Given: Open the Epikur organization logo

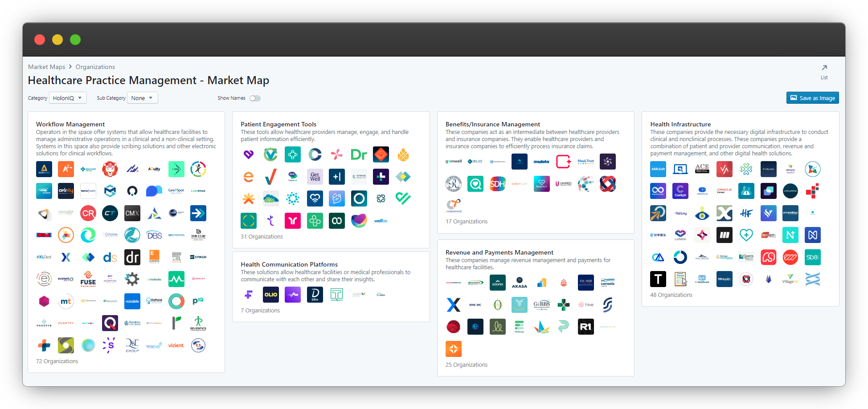Looking at the screenshot, I should click(x=198, y=257).
